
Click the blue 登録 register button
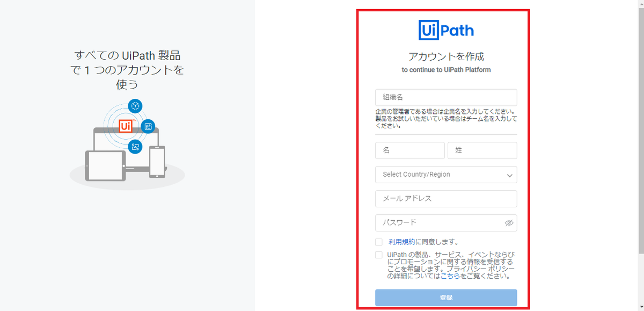tap(446, 298)
